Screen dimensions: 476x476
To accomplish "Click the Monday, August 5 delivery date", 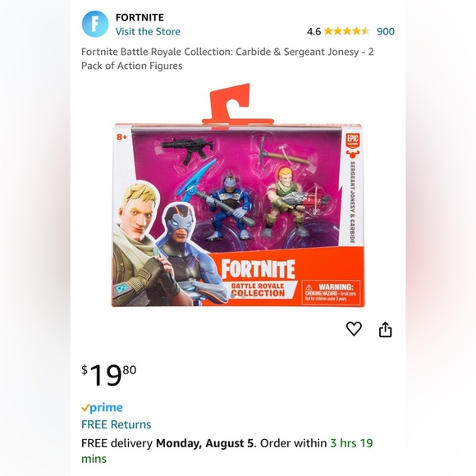I will 204,443.
